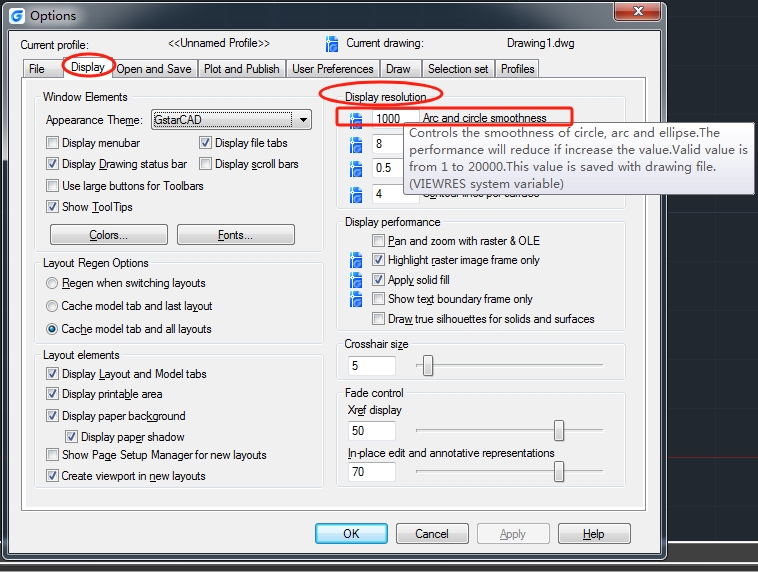
Task: Click the drawing icon beside the 0.5 field
Action: pyautogui.click(x=355, y=169)
